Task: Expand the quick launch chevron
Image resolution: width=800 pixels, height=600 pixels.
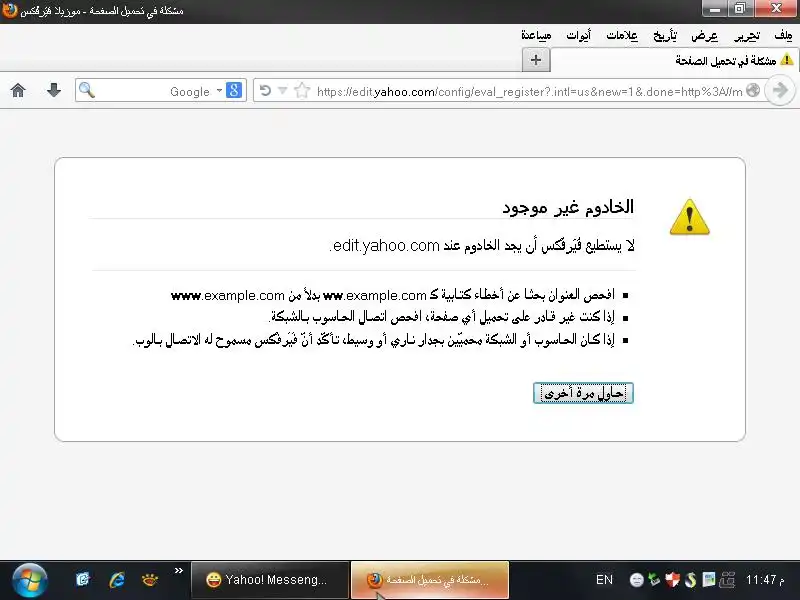Action: pyautogui.click(x=179, y=571)
